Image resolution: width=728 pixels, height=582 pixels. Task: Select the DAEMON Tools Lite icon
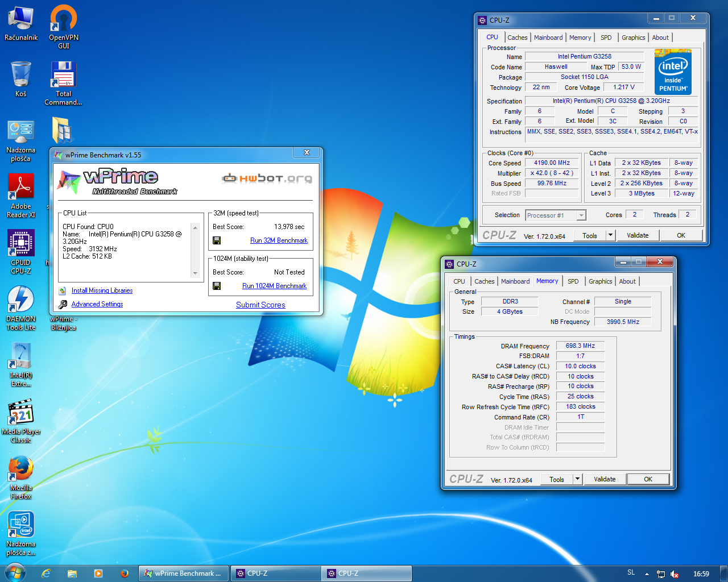pos(21,308)
